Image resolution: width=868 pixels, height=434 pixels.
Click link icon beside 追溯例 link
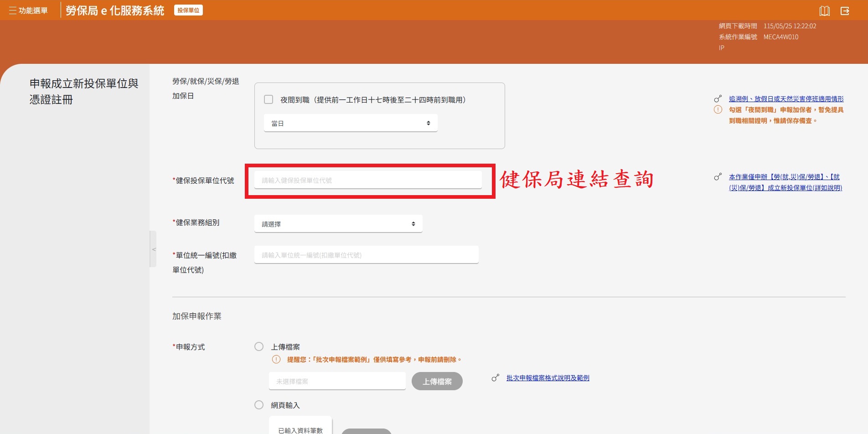[718, 98]
